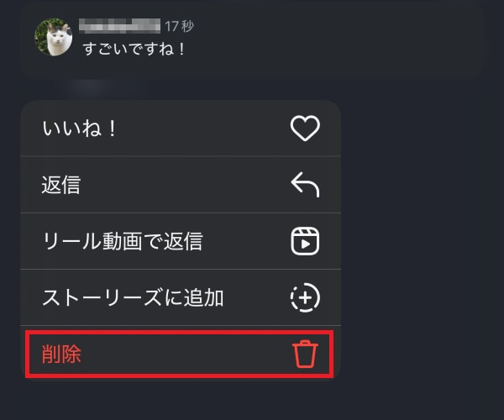Choose リール動画で返信 from the menu
504x420 pixels.
(181, 241)
